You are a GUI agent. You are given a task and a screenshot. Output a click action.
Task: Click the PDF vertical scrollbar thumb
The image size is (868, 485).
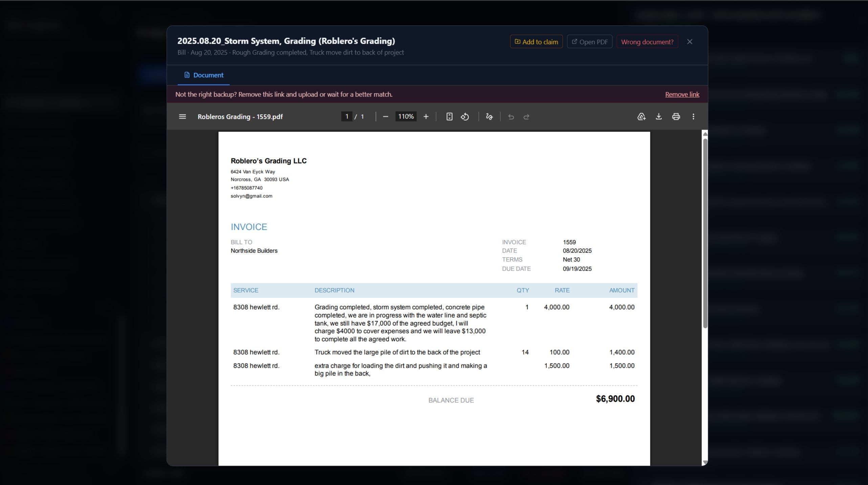click(x=705, y=233)
